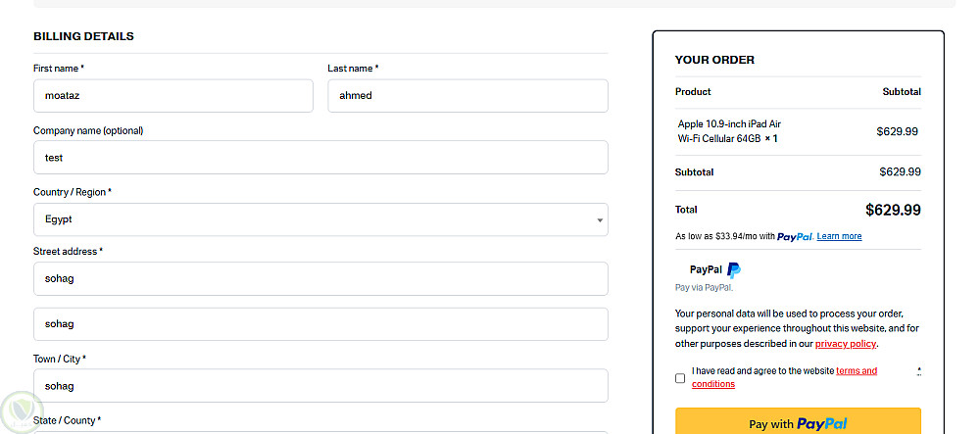This screenshot has width=980, height=434.
Task: Click the Billing Details heading
Action: [x=83, y=36]
